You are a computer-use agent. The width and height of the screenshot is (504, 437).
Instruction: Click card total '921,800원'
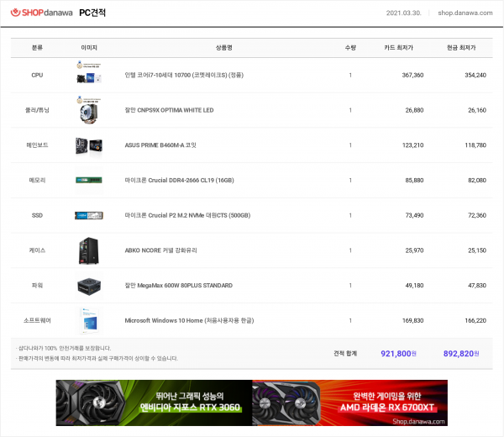[x=398, y=354]
